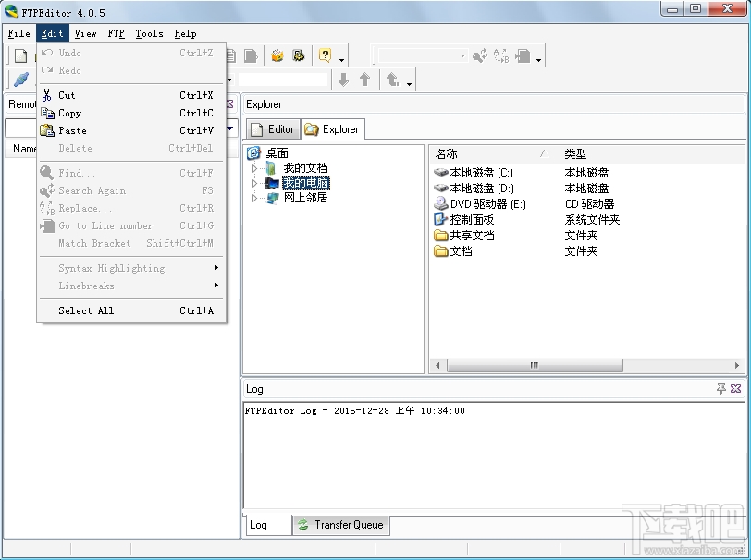
Task: Click the toolbar Replace A-B icon
Action: (501, 56)
